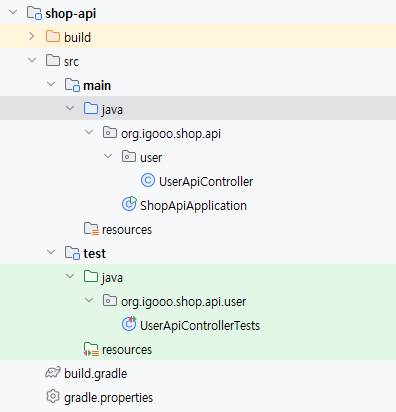Screen dimensions: 396x412
Task: Click the UserApiController class icon
Action: click(148, 180)
